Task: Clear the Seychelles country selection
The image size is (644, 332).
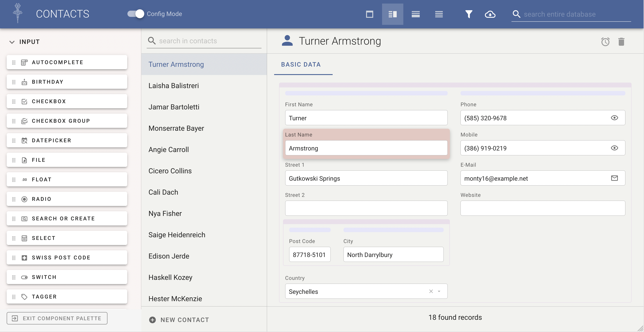Action: click(431, 291)
